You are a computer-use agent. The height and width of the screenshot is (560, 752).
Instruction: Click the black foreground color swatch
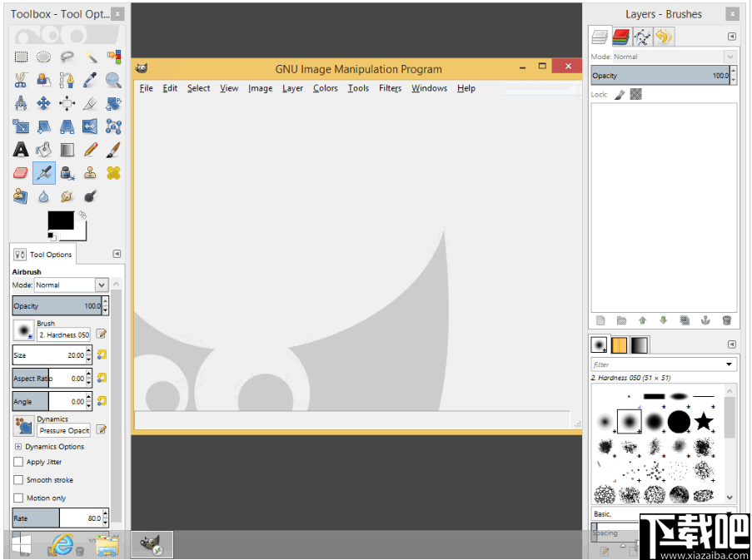tap(60, 221)
